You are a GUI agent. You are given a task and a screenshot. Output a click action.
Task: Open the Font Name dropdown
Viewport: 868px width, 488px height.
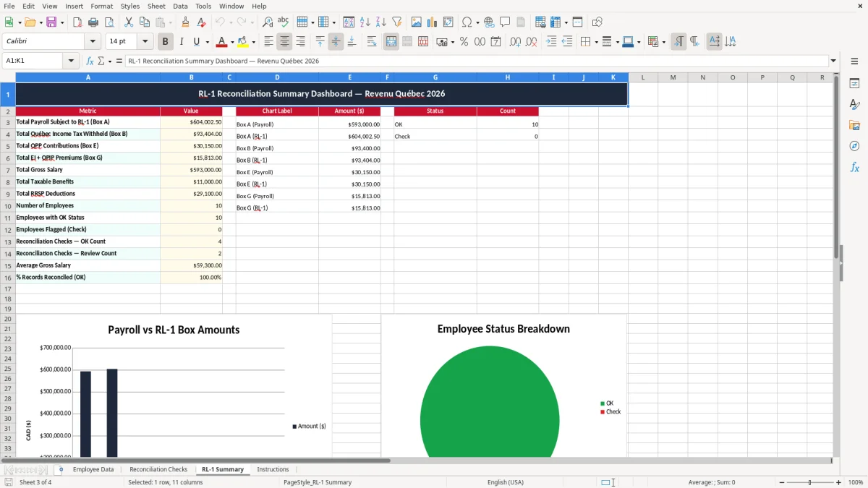[x=92, y=42]
